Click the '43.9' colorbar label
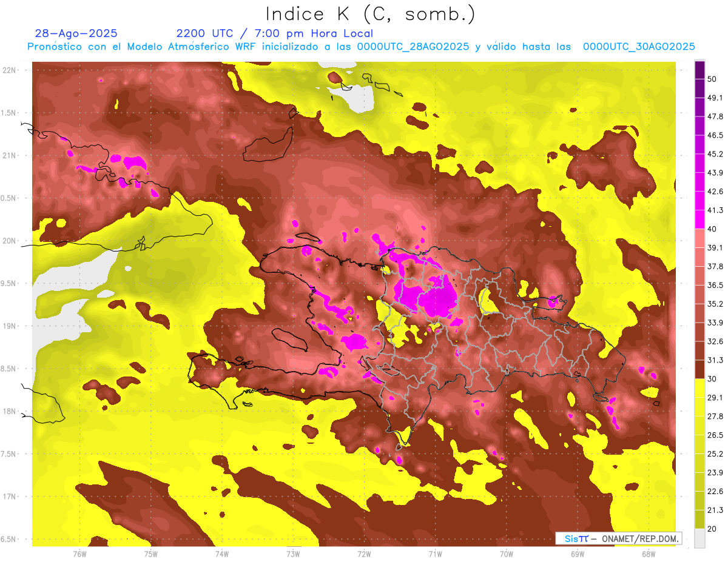Screen dimensions: 728x562 pyautogui.click(x=715, y=173)
